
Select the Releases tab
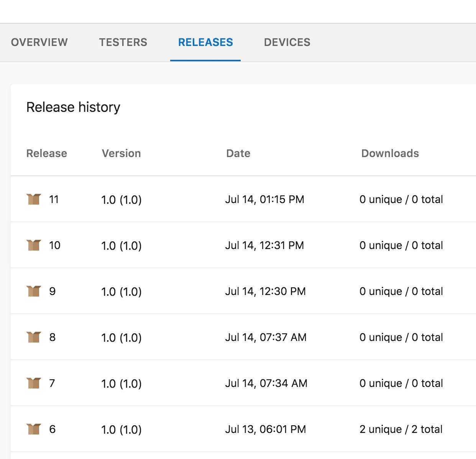coord(205,42)
